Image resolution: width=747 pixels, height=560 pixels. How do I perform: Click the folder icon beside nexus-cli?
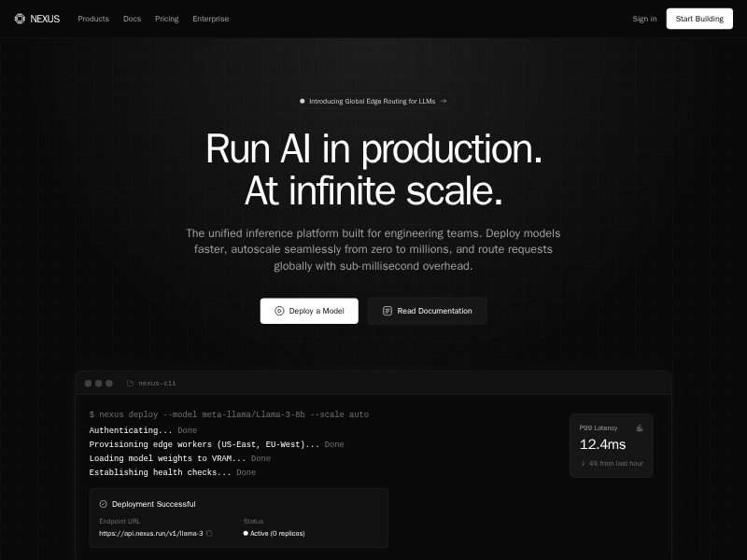[x=131, y=382]
